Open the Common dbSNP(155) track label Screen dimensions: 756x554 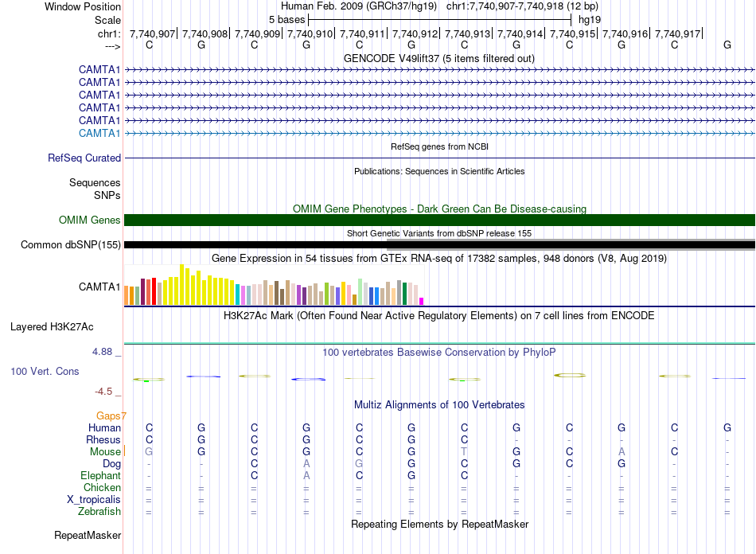pyautogui.click(x=71, y=245)
